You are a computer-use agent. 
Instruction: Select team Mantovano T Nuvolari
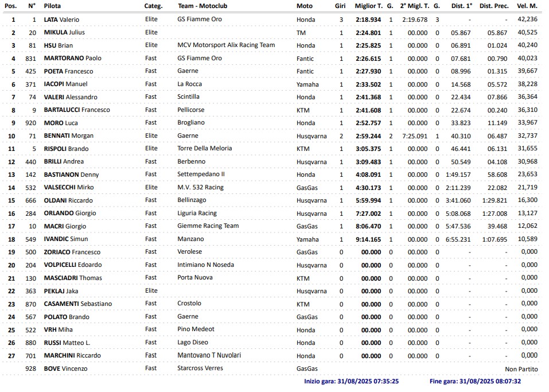coord(209,355)
